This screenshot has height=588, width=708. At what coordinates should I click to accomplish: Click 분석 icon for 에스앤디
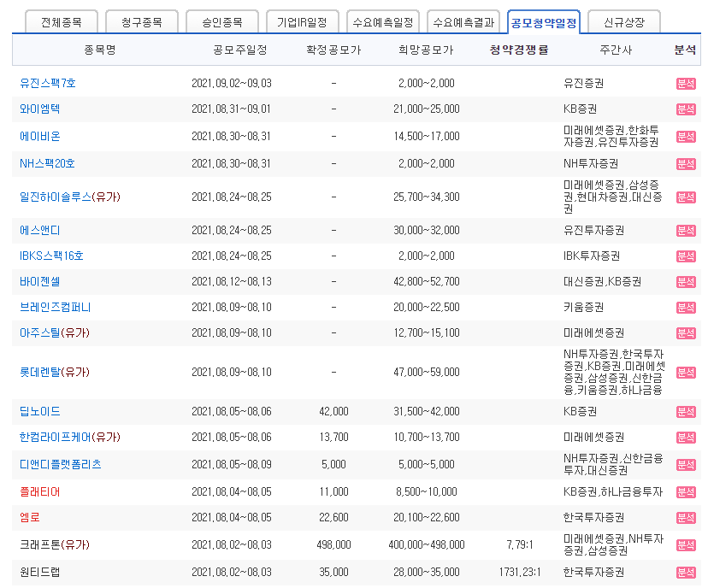[x=686, y=231]
